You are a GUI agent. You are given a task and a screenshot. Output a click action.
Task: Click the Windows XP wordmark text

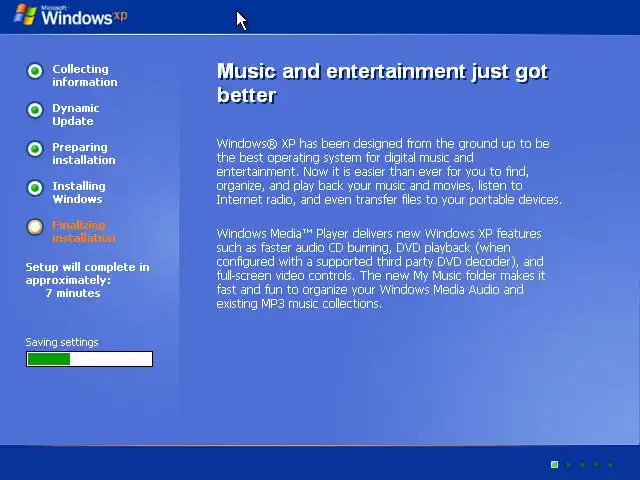pyautogui.click(x=84, y=16)
